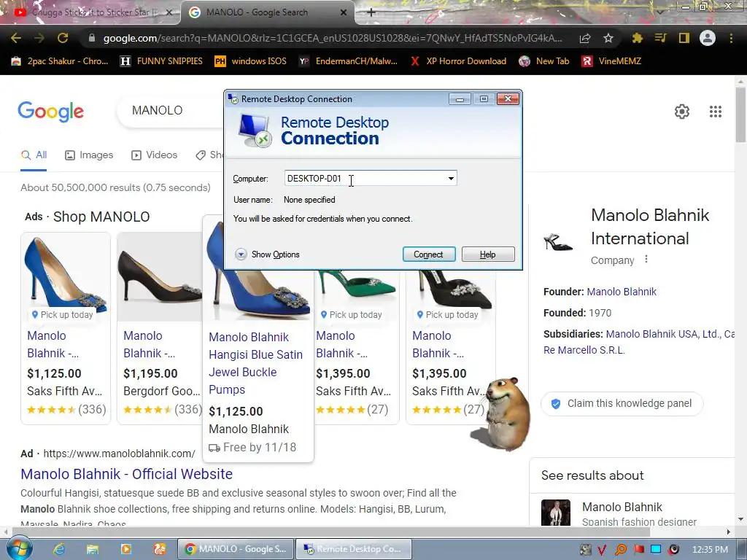
Task: Click the Google logo
Action: coord(51,112)
